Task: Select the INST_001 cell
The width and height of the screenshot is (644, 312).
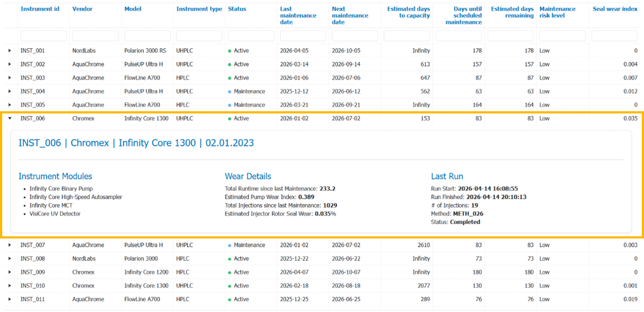Action: 33,51
